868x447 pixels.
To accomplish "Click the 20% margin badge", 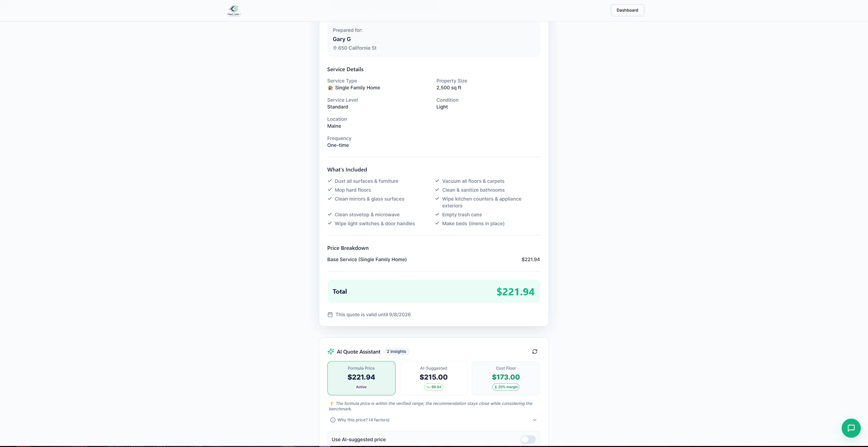I will (x=506, y=387).
